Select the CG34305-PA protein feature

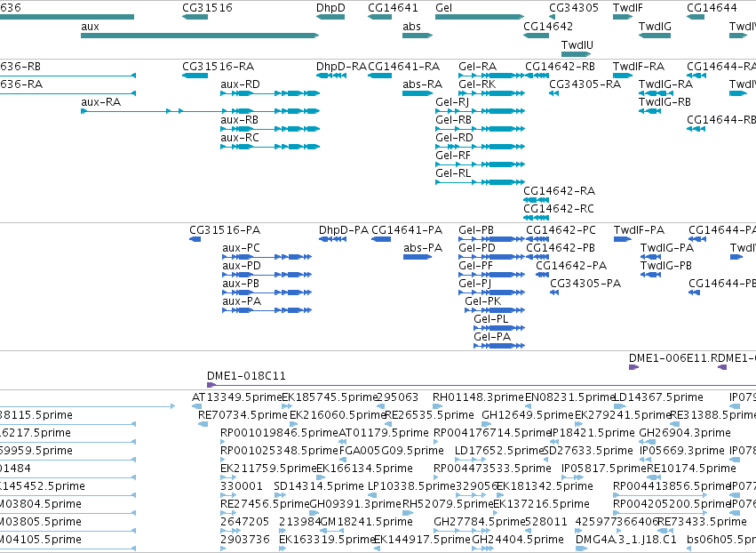[x=554, y=293]
